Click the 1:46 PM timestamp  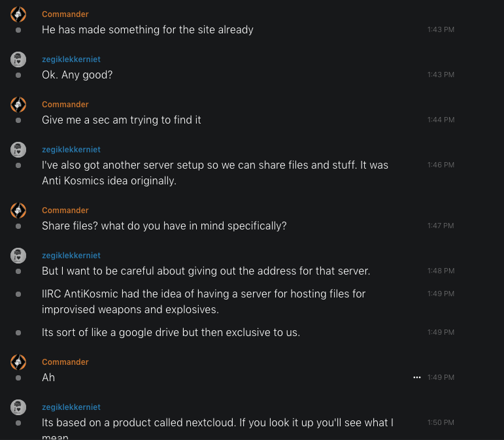click(441, 165)
